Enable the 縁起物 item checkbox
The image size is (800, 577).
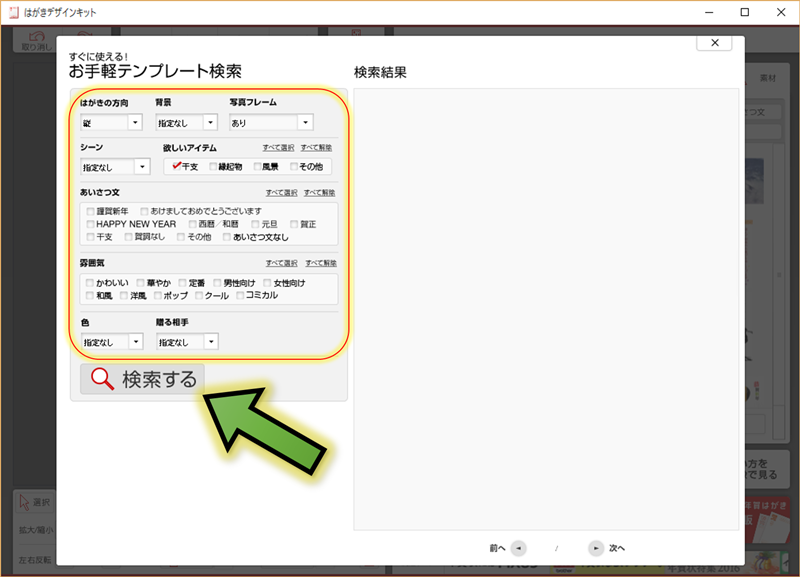point(215,167)
